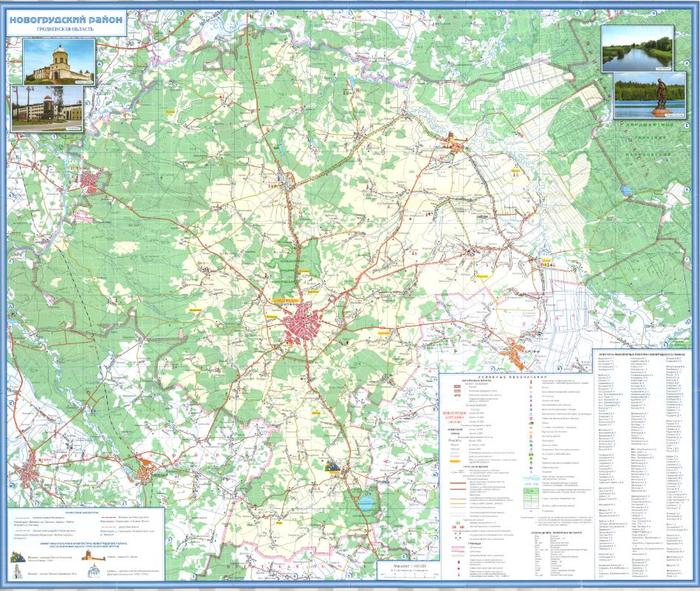Click the orange town east of Novogrudok

click(x=521, y=353)
